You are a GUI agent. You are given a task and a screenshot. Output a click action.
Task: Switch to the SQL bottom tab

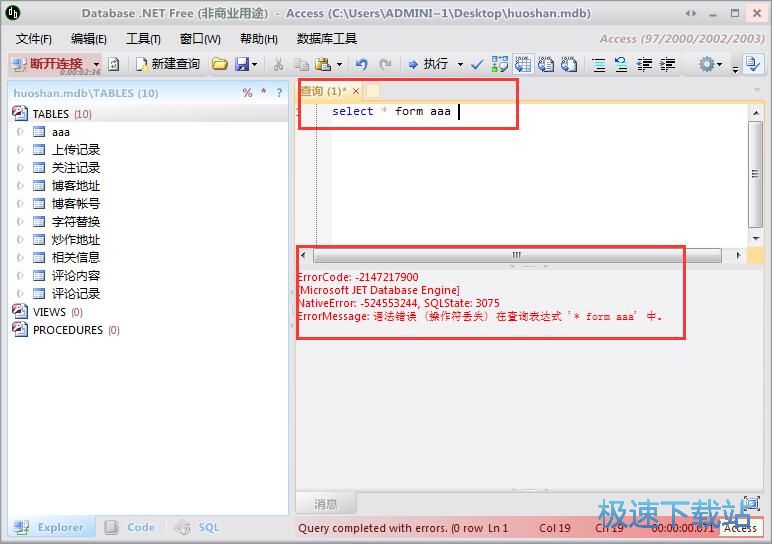coord(197,527)
